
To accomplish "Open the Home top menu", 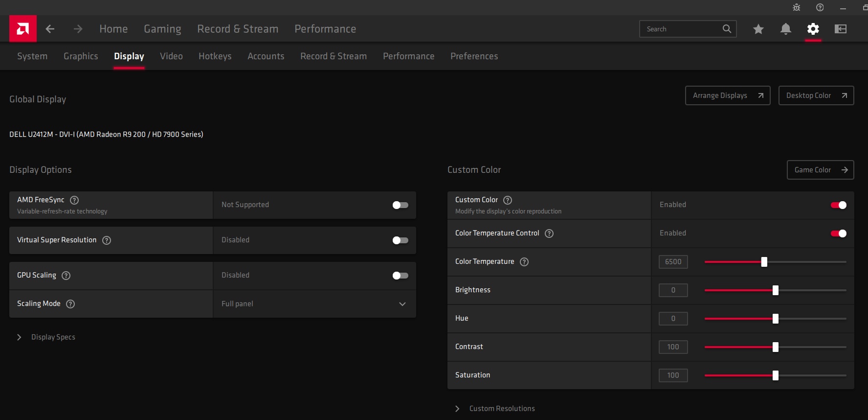I will [113, 29].
